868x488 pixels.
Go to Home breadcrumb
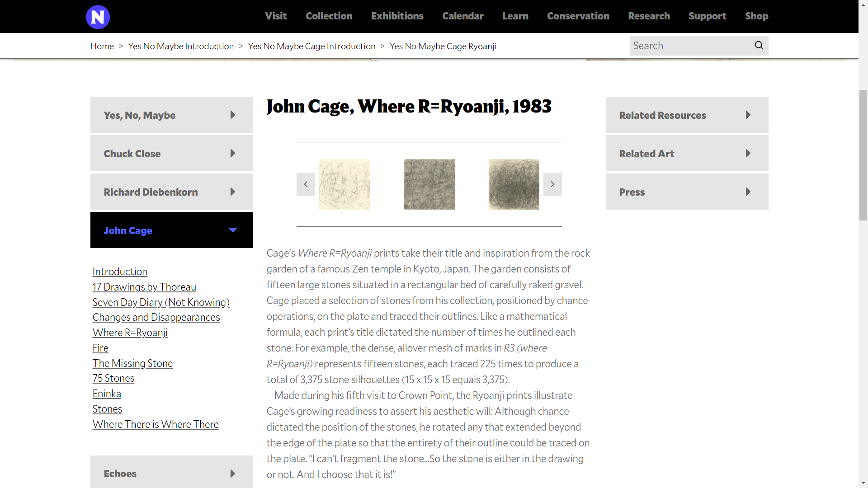[x=102, y=46]
